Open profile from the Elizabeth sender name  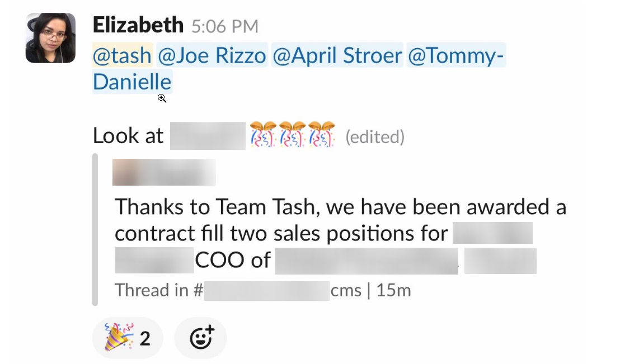[138, 25]
